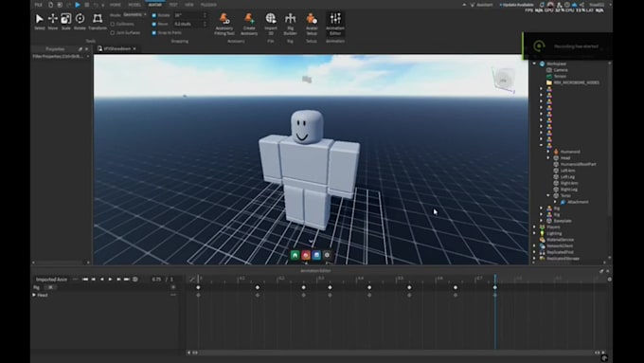This screenshot has height=363, width=644.
Task: Click the view orientation cube in the viewport
Action: click(504, 81)
